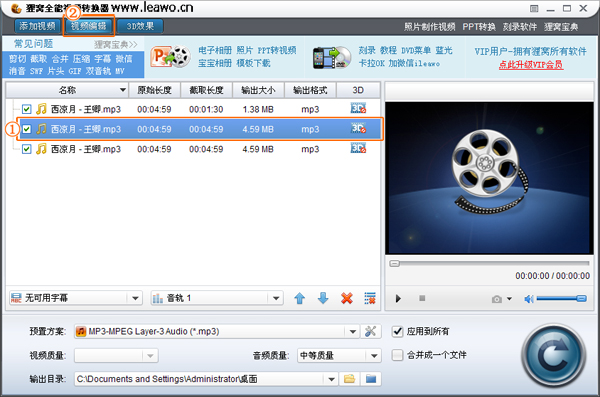Viewport: 600px width, 397px height.
Task: Click the 截取长度 column header
Action: (206, 90)
